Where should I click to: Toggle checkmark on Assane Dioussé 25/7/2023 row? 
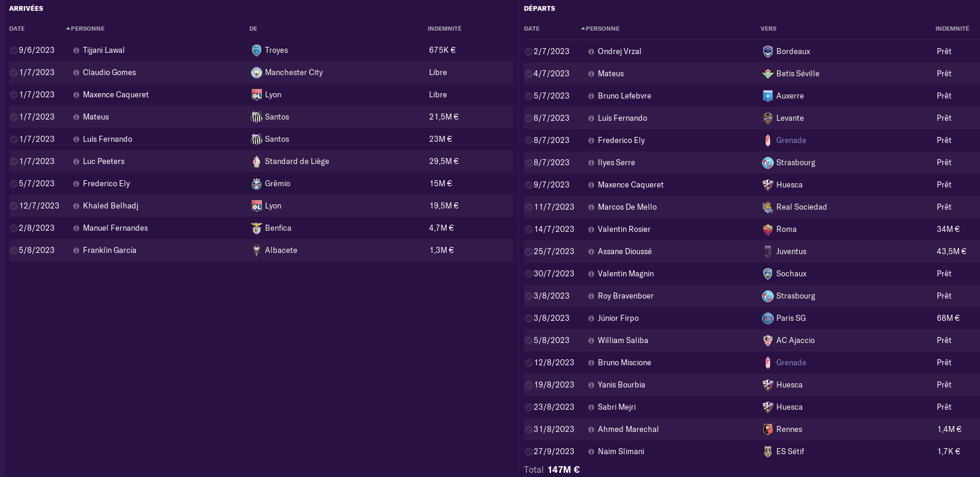pos(528,252)
